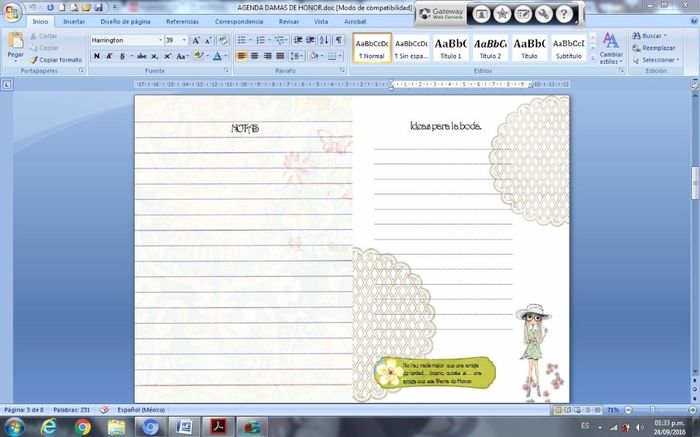
Task: Open borders dropdown
Action: (x=340, y=56)
